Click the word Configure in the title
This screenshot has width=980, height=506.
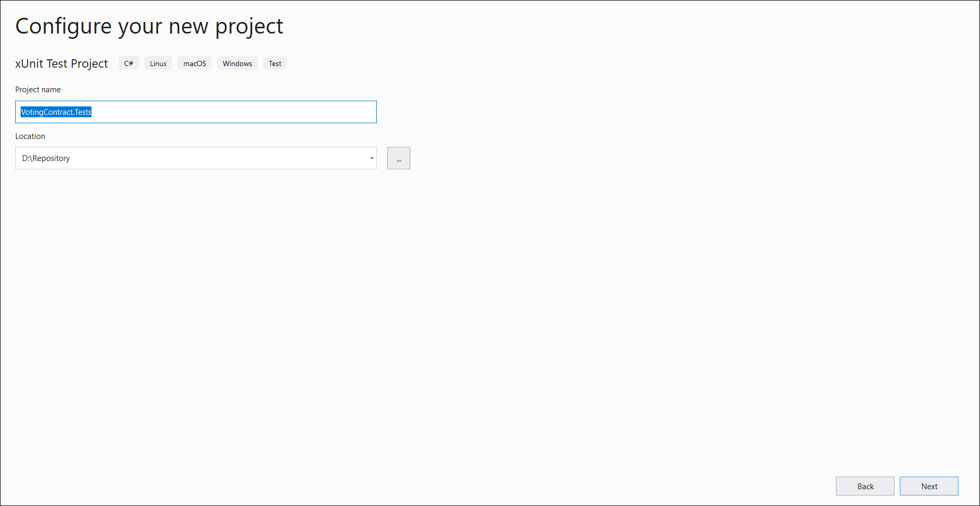click(63, 26)
